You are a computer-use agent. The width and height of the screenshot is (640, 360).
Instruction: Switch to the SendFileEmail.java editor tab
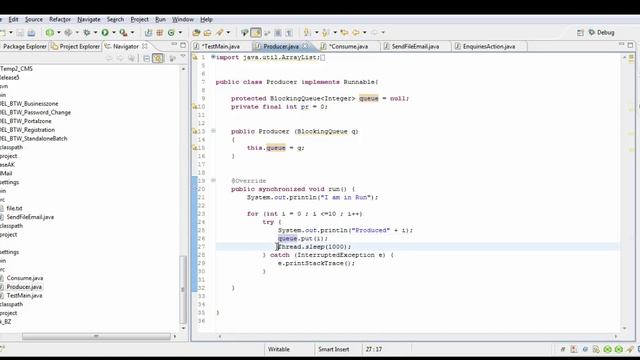[x=415, y=47]
